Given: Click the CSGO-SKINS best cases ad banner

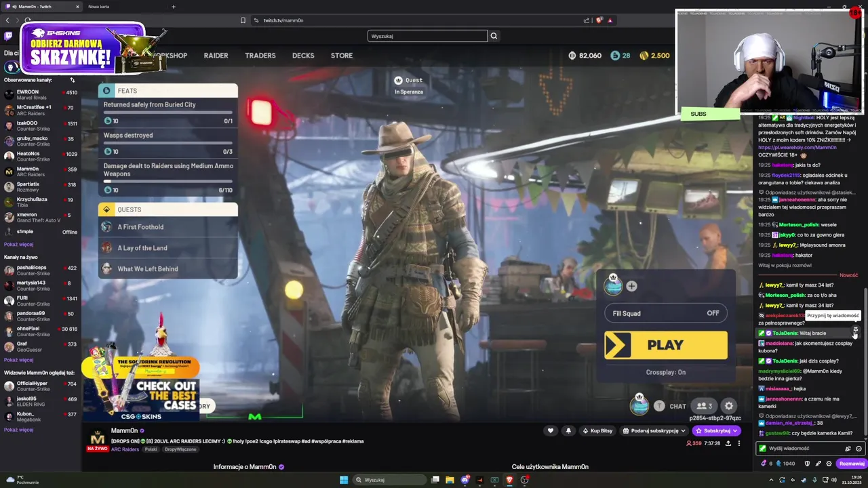Looking at the screenshot, I should click(x=140, y=388).
